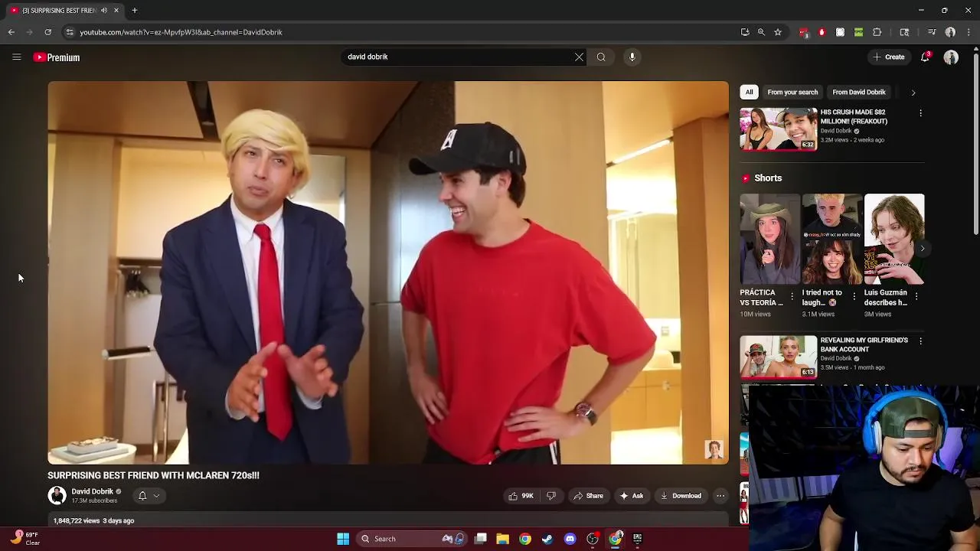Screen dimensions: 980x551
Task: Open the PRÁCTICA VS TEORÍA short thumbnail
Action: tap(769, 239)
